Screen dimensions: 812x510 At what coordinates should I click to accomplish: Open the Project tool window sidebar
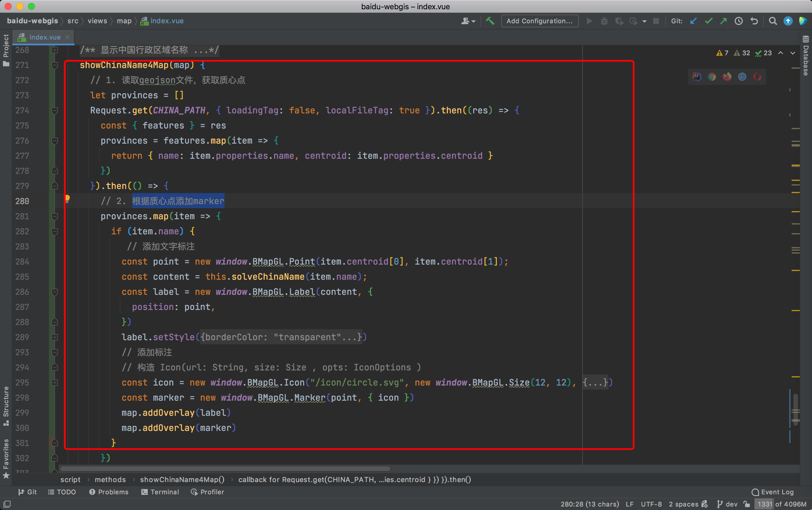[x=6, y=50]
